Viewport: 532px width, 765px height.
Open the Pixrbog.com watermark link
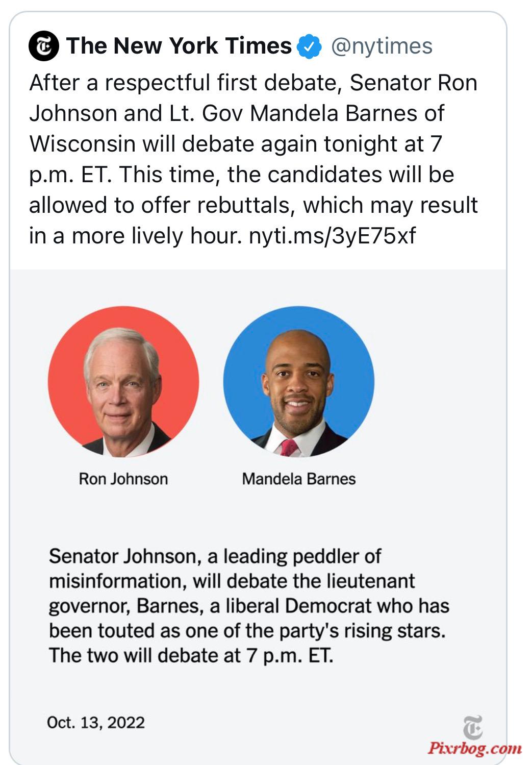[474, 749]
